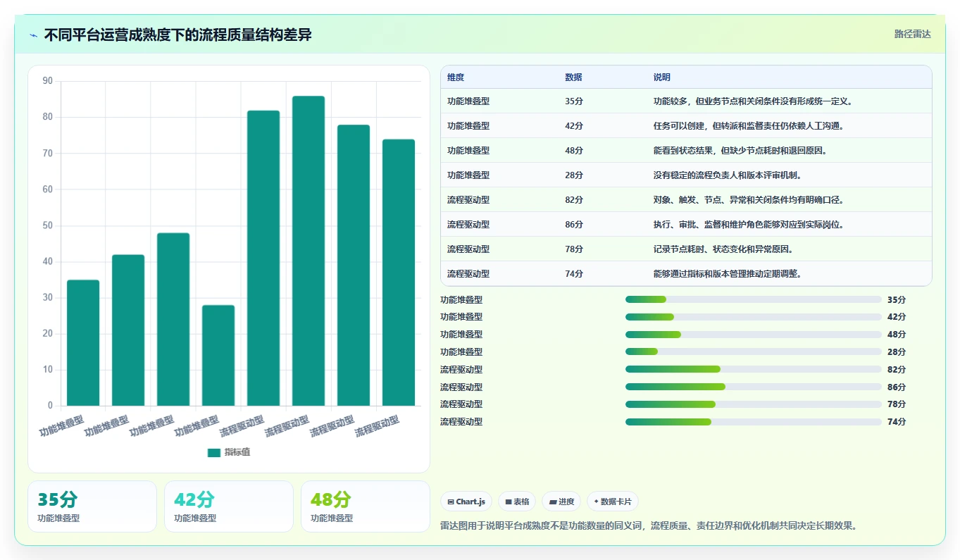This screenshot has height=560, width=960.
Task: Click the 表格 chip
Action: [x=517, y=502]
